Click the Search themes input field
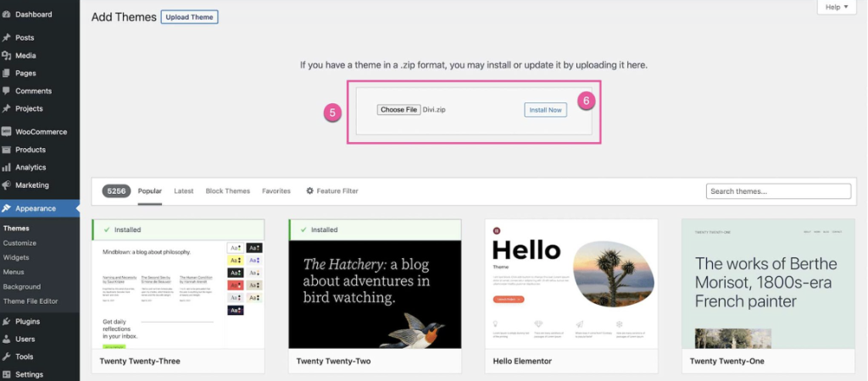The width and height of the screenshot is (868, 381). pyautogui.click(x=778, y=191)
